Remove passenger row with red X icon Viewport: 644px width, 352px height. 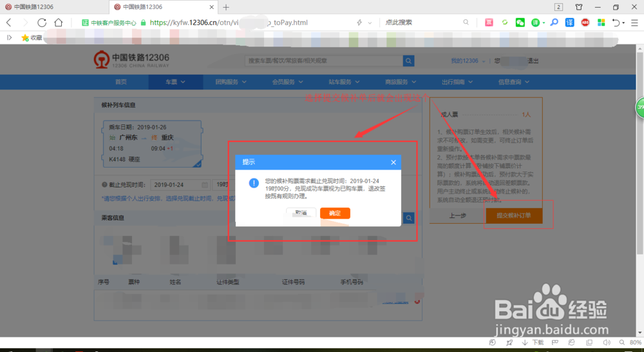pos(417,302)
